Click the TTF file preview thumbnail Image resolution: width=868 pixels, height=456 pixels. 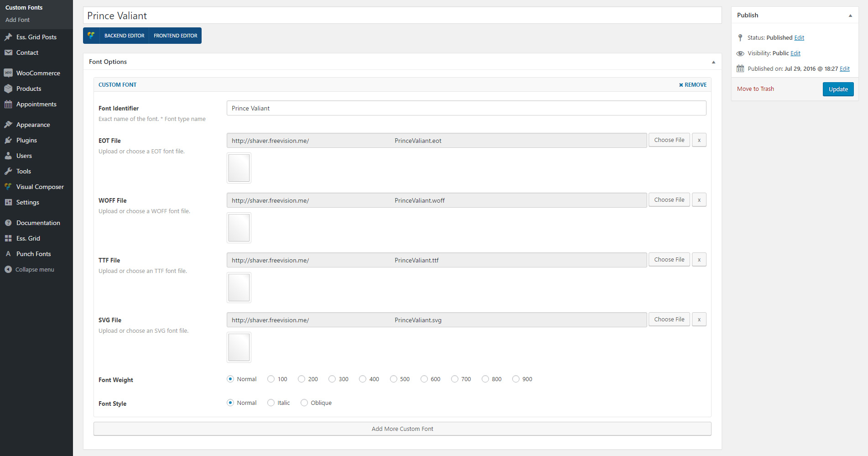tap(239, 288)
